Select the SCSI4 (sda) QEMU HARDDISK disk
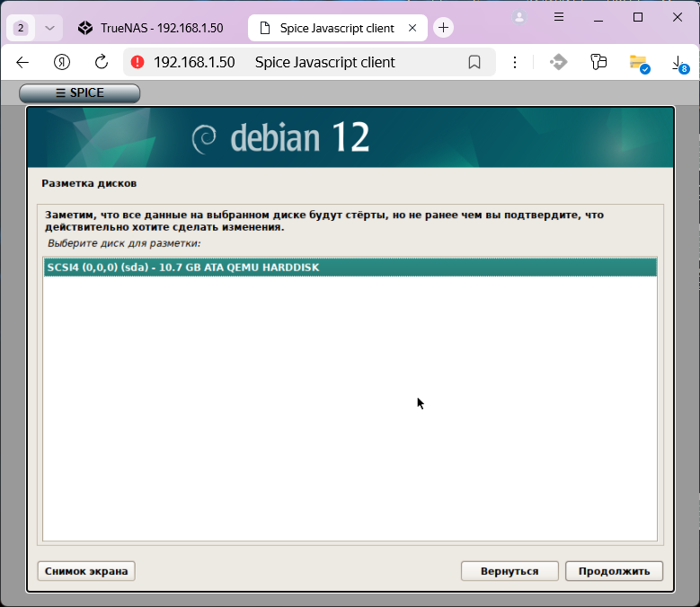This screenshot has height=607, width=700. point(350,268)
